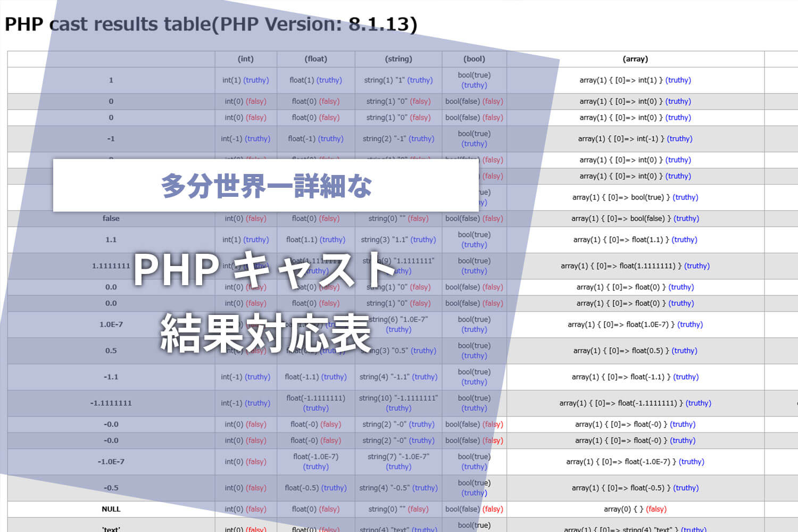The image size is (798, 532).
Task: Click "float(1.1) (truthy)" in the float column
Action: click(316, 240)
